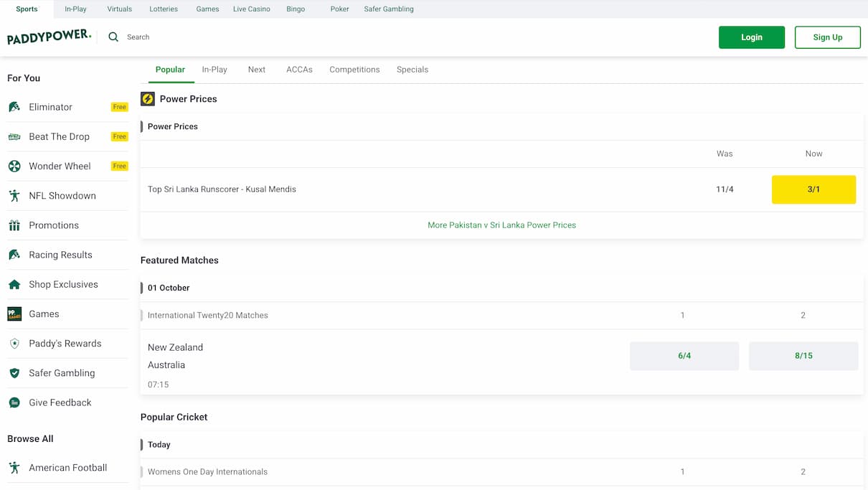The height and width of the screenshot is (490, 868).
Task: Click the Eliminator horse icon
Action: (14, 107)
